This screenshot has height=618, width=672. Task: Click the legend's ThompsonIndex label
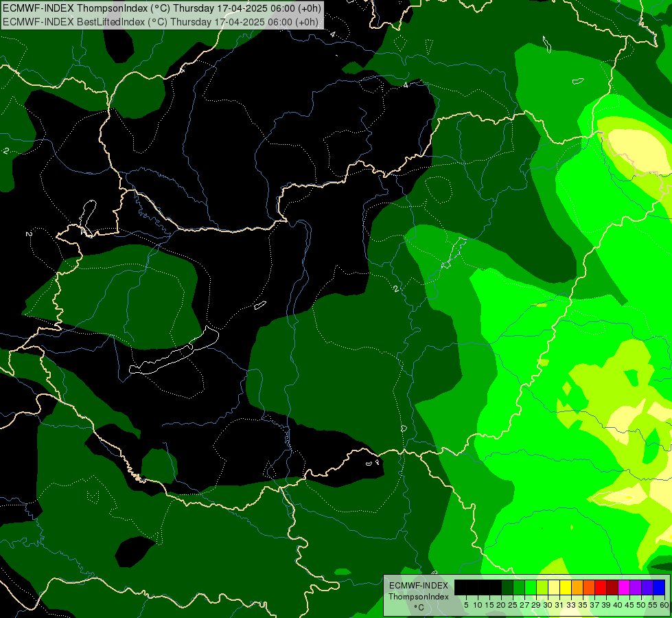[419, 597]
